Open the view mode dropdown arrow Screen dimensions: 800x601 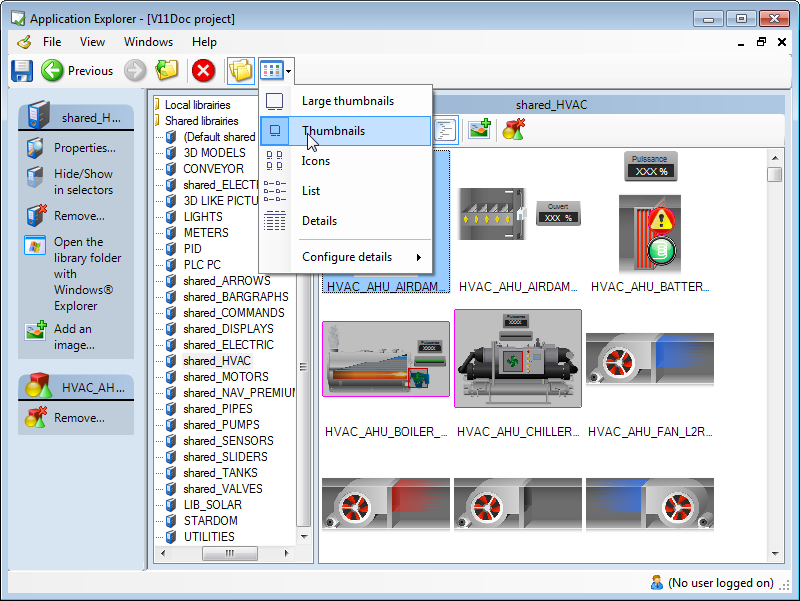point(289,71)
